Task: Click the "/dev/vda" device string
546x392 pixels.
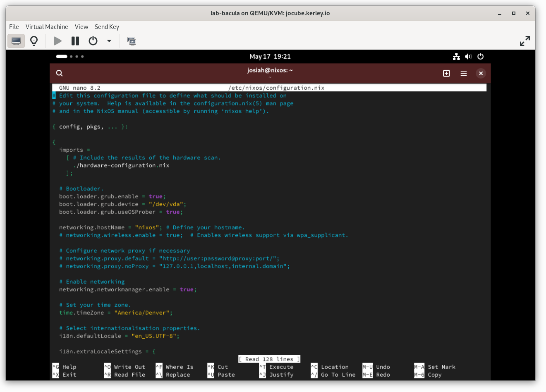Action: click(x=166, y=204)
